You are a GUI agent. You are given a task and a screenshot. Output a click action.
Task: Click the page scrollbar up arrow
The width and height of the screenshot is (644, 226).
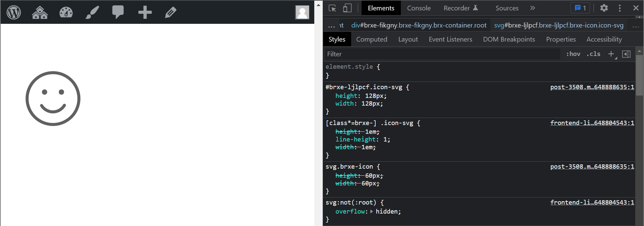[x=318, y=5]
